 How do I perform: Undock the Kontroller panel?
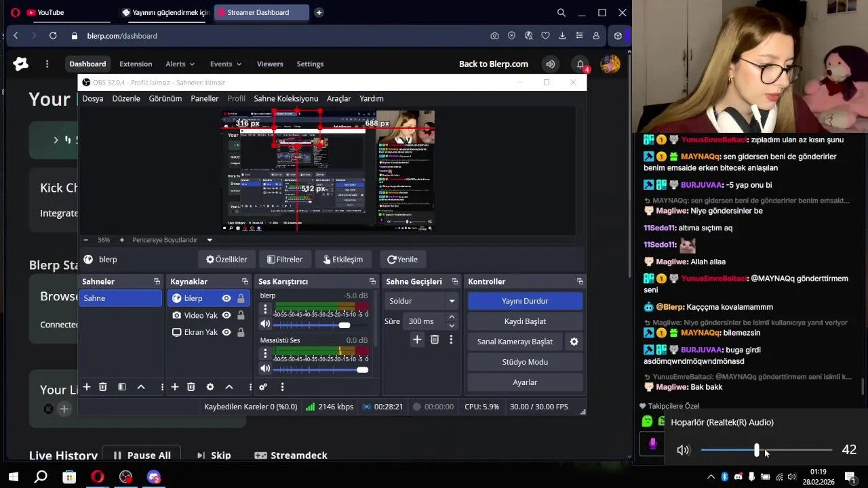[580, 281]
